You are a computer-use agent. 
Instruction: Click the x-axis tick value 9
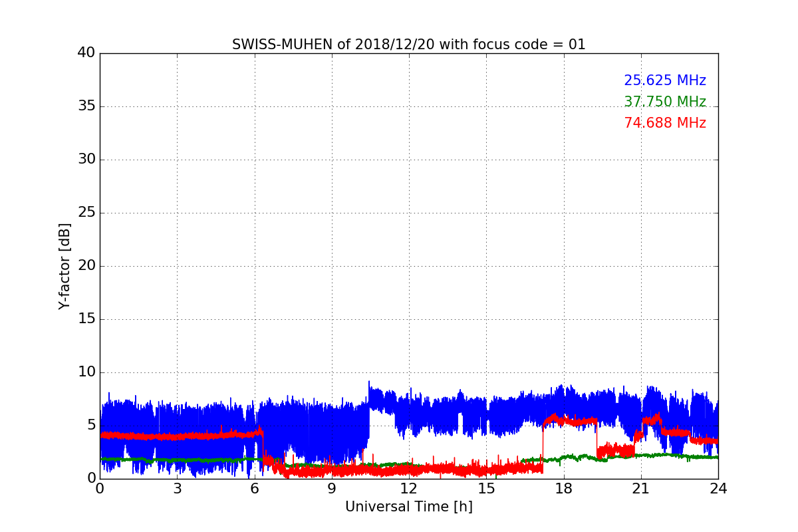point(332,489)
